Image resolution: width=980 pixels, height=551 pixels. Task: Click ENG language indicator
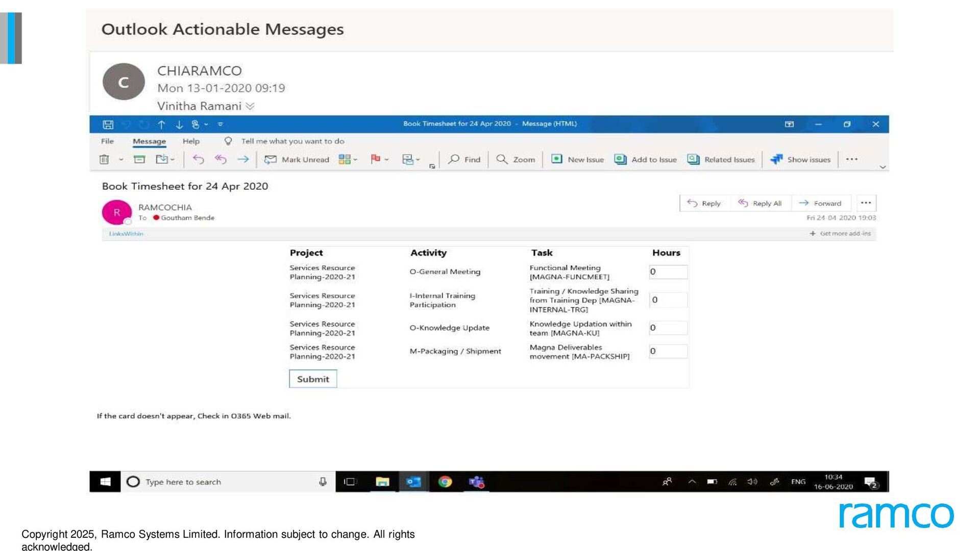(x=798, y=482)
